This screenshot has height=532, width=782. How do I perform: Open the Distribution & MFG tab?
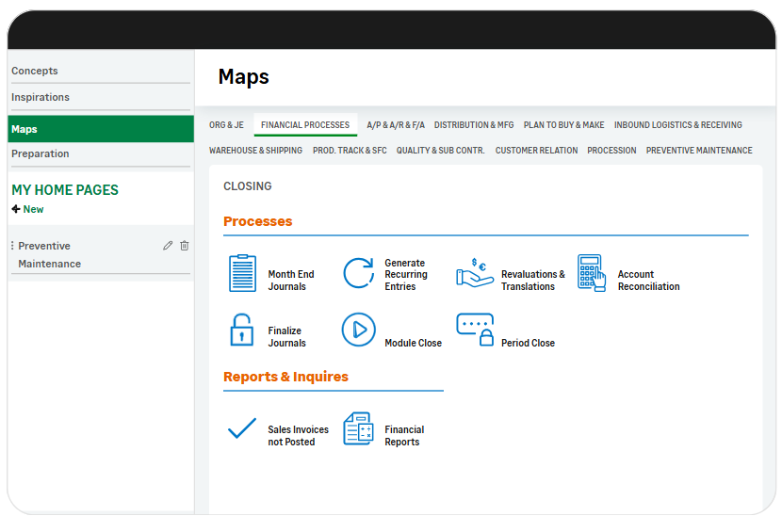474,125
